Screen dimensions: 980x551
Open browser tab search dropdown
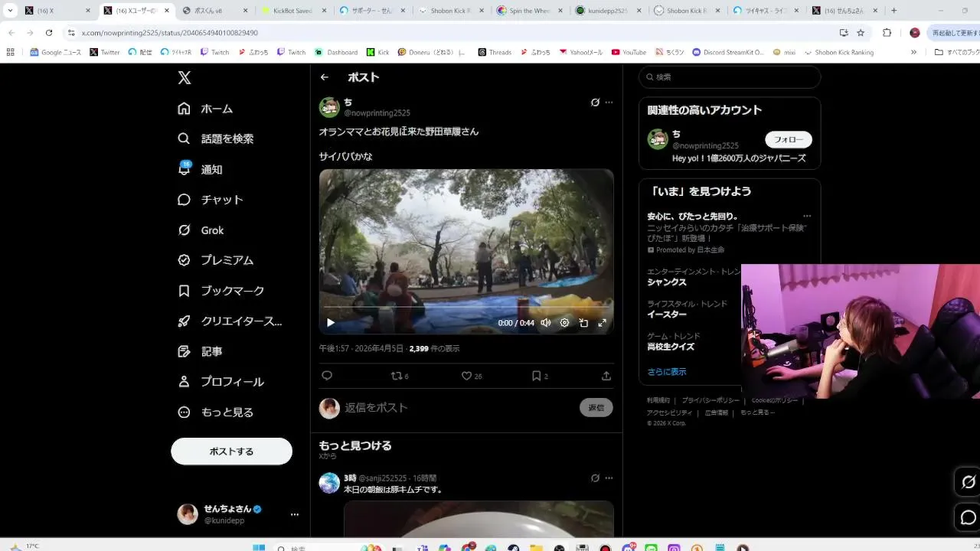(x=10, y=11)
